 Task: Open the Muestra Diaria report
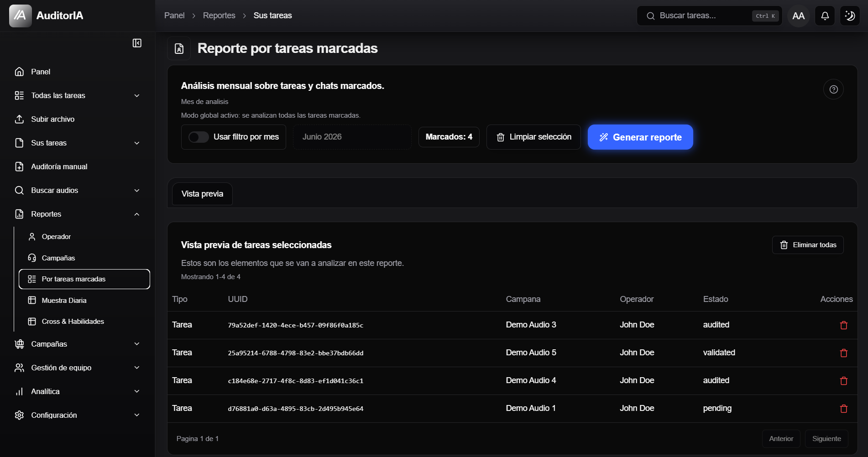point(84,300)
